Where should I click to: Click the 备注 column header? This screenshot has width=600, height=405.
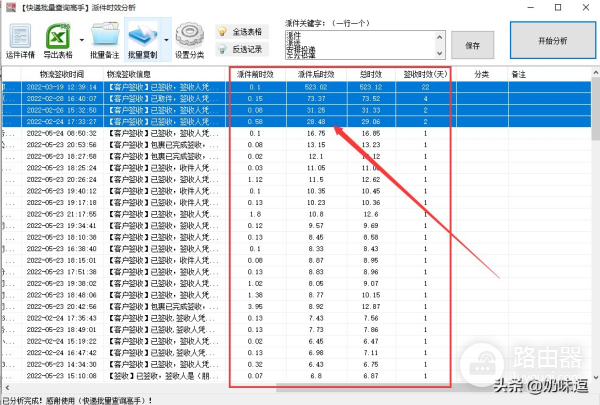pos(549,74)
